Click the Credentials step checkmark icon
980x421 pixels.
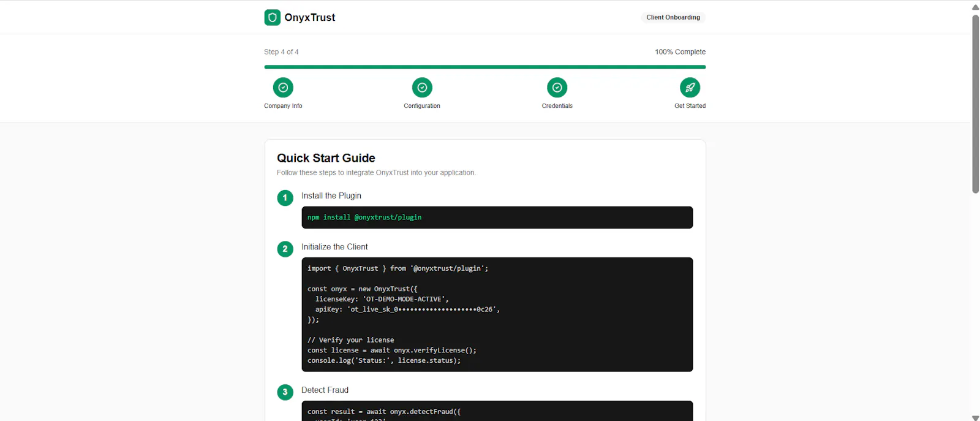557,88
